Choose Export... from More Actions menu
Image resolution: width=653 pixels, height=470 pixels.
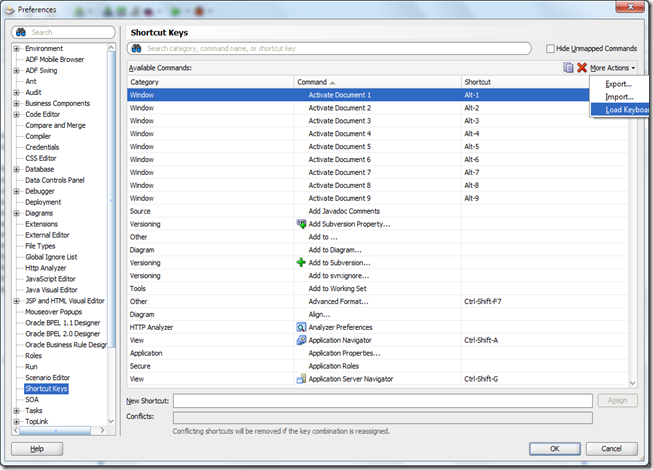[x=618, y=84]
